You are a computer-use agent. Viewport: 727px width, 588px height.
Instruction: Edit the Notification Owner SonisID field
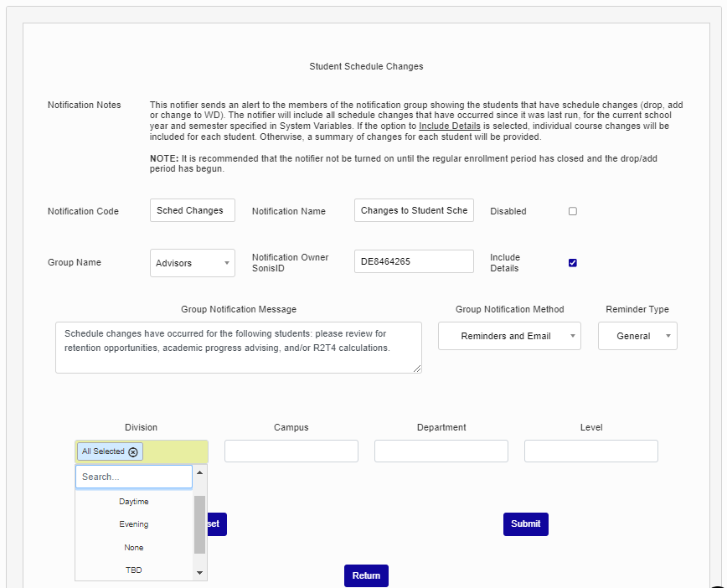(414, 261)
